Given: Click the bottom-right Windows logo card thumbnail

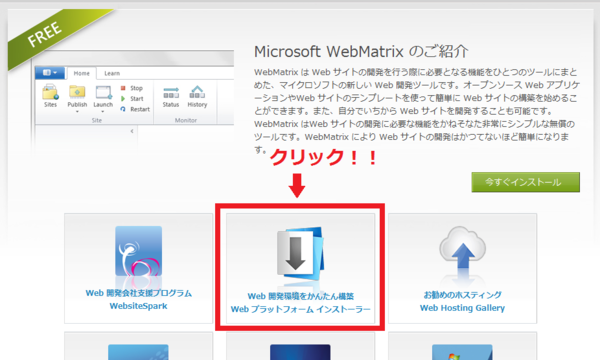Looking at the screenshot, I should point(462,352).
